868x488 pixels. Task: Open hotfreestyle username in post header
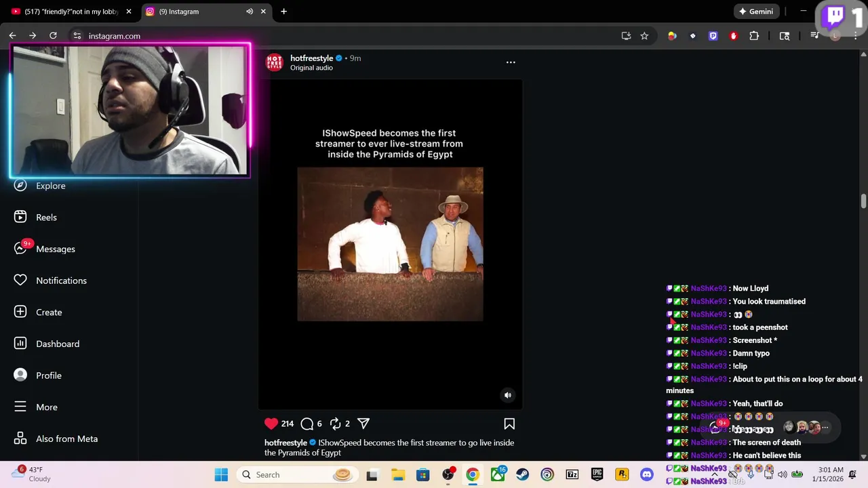click(x=312, y=58)
